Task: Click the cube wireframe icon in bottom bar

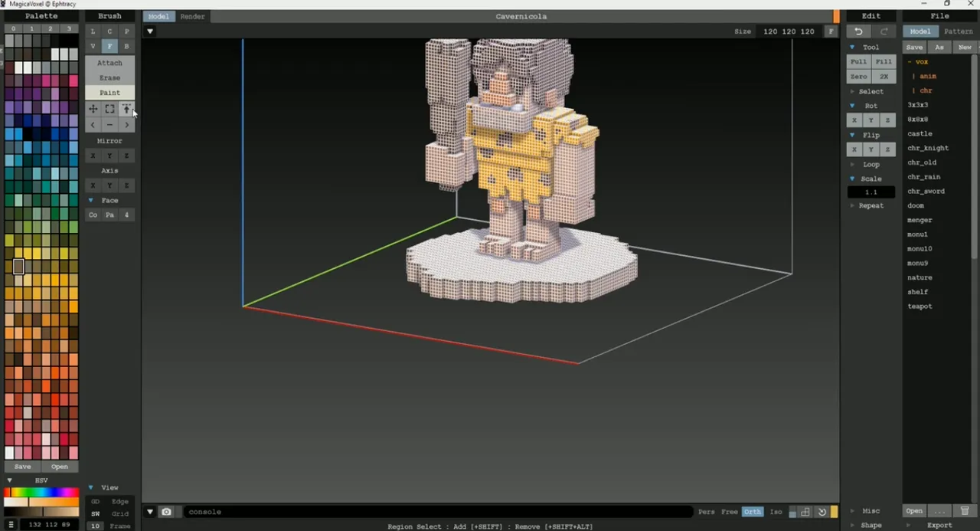Action: tap(805, 512)
